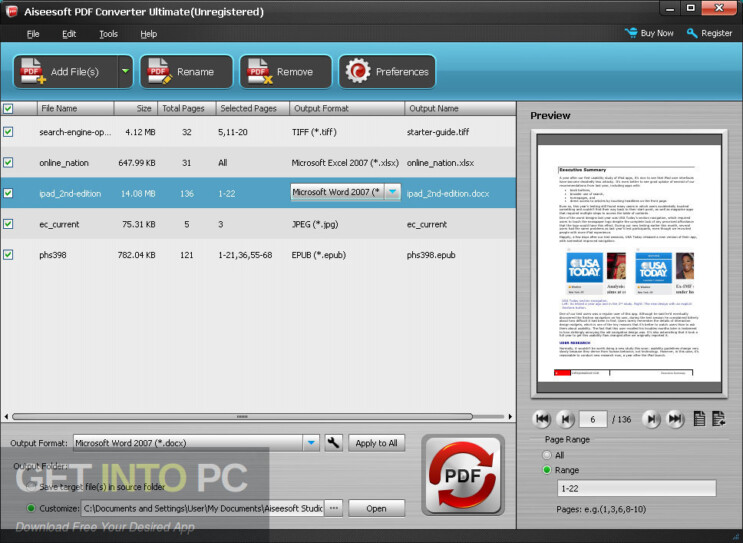The height and width of the screenshot is (543, 743).
Task: Expand the Microsoft Word 2007 row format dropdown
Action: pos(392,192)
